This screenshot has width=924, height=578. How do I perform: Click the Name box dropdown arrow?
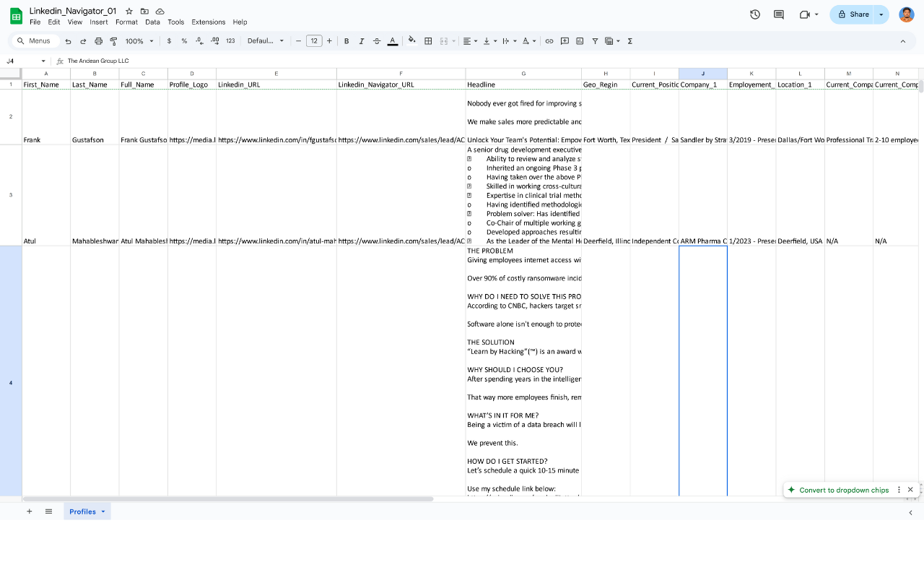click(x=43, y=61)
